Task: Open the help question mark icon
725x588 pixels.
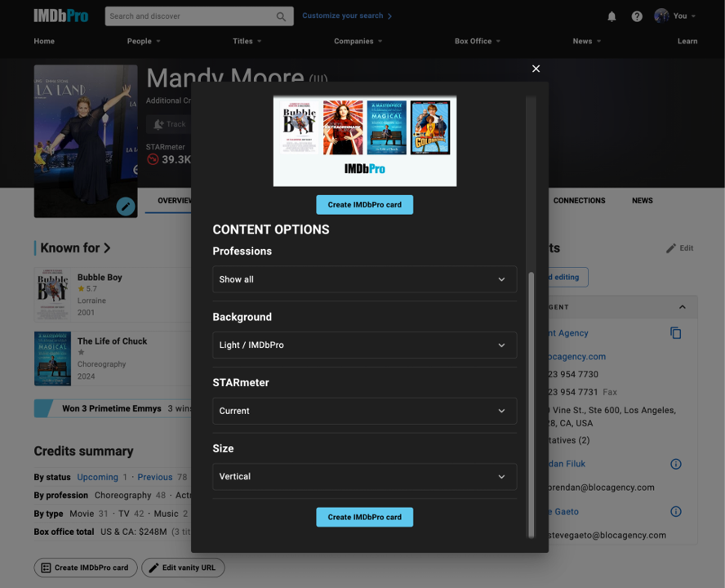Action: tap(637, 16)
